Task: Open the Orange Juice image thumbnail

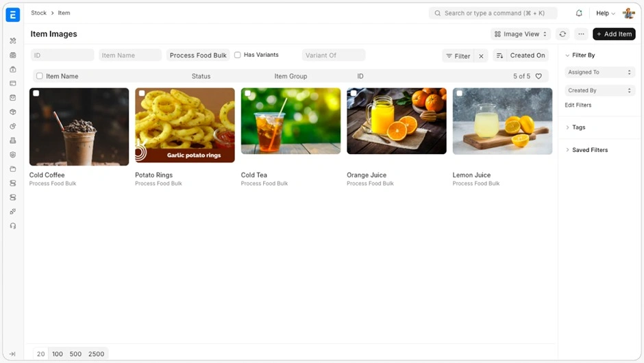Action: tap(397, 121)
